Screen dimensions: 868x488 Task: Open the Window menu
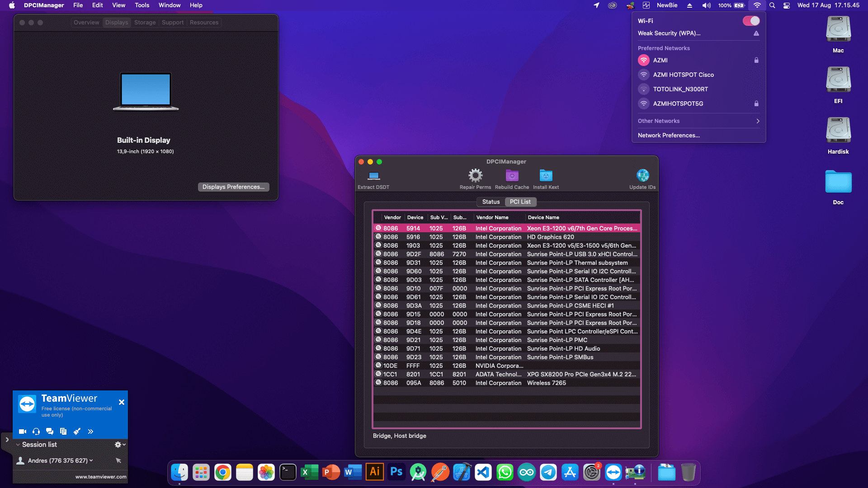point(170,5)
